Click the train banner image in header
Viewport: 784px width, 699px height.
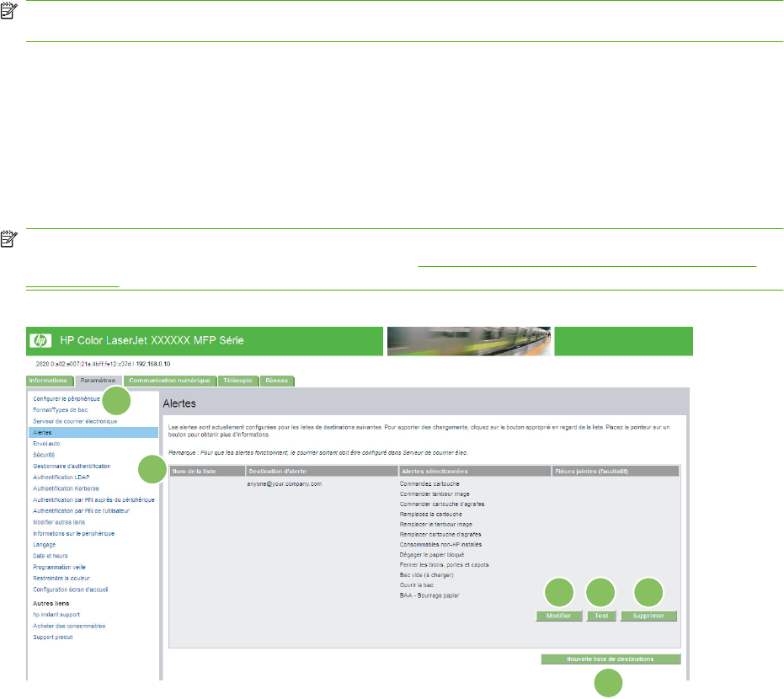click(469, 342)
